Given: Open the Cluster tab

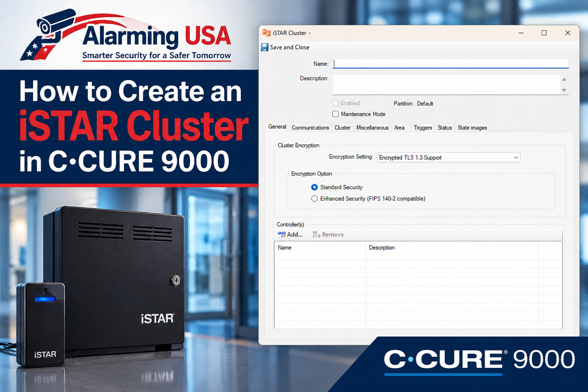Looking at the screenshot, I should [x=342, y=127].
